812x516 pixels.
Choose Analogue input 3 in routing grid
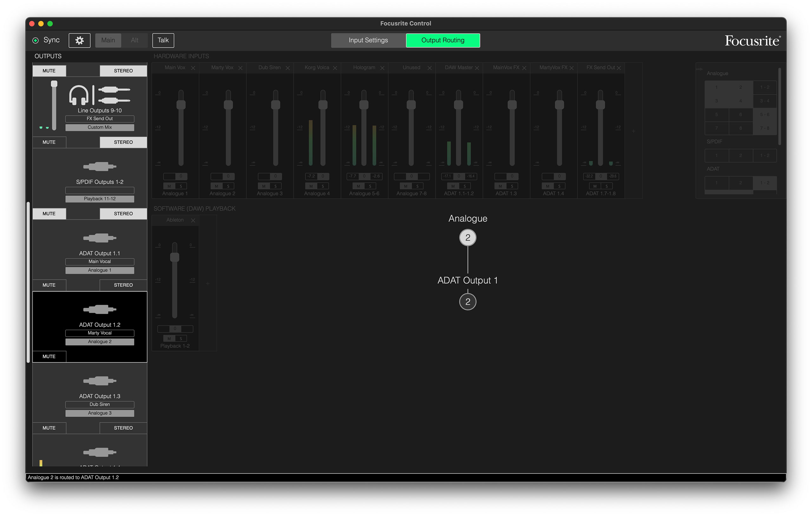tap(717, 101)
